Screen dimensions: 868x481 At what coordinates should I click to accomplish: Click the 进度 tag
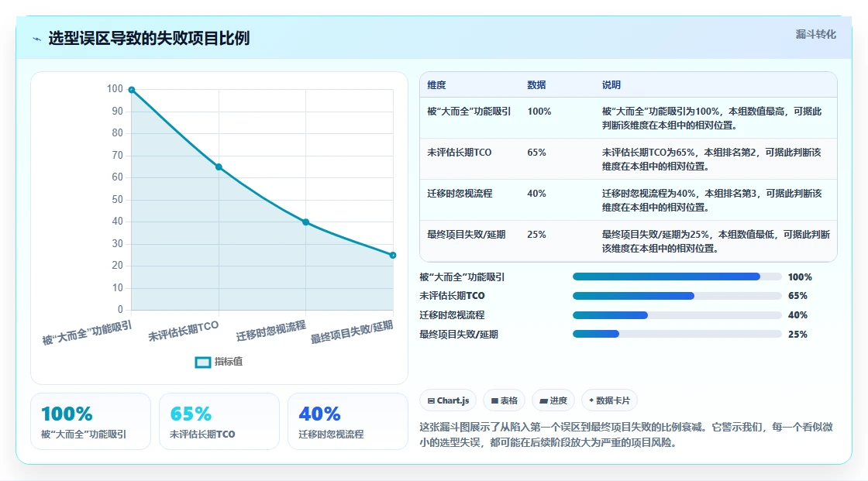click(553, 400)
